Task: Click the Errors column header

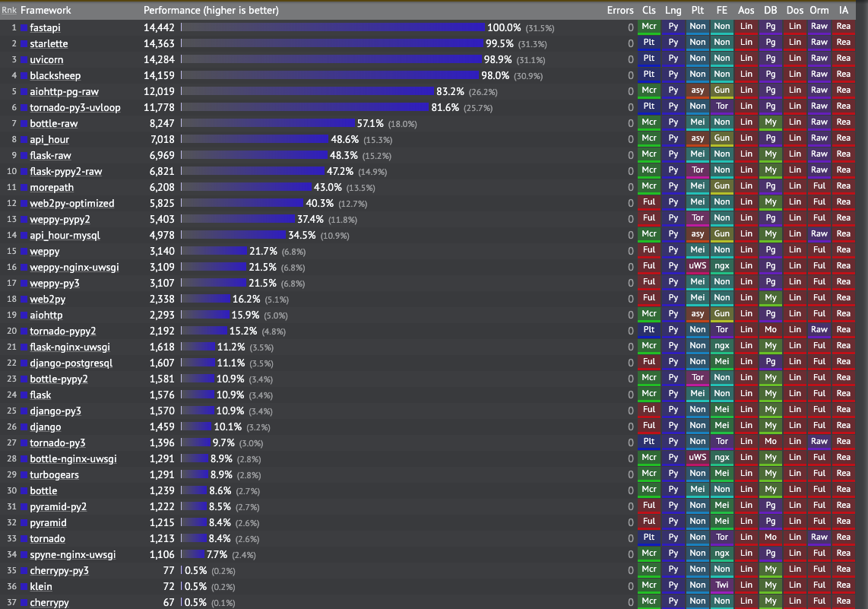Action: [620, 10]
